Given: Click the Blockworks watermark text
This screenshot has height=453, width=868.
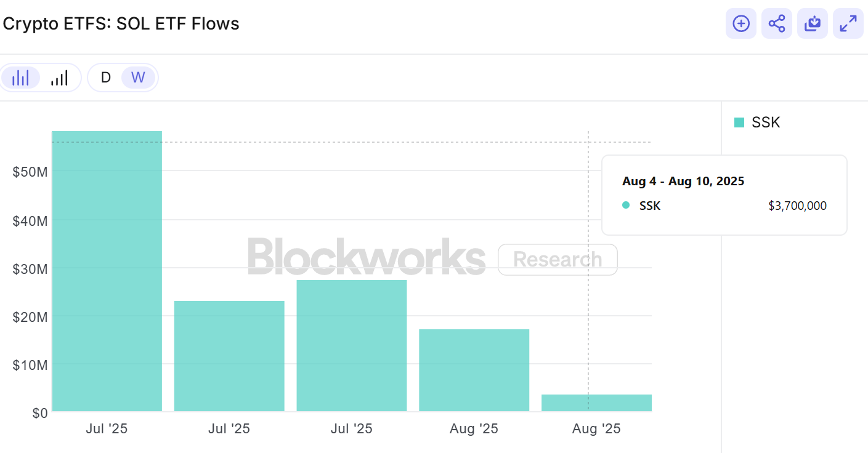Looking at the screenshot, I should (366, 259).
